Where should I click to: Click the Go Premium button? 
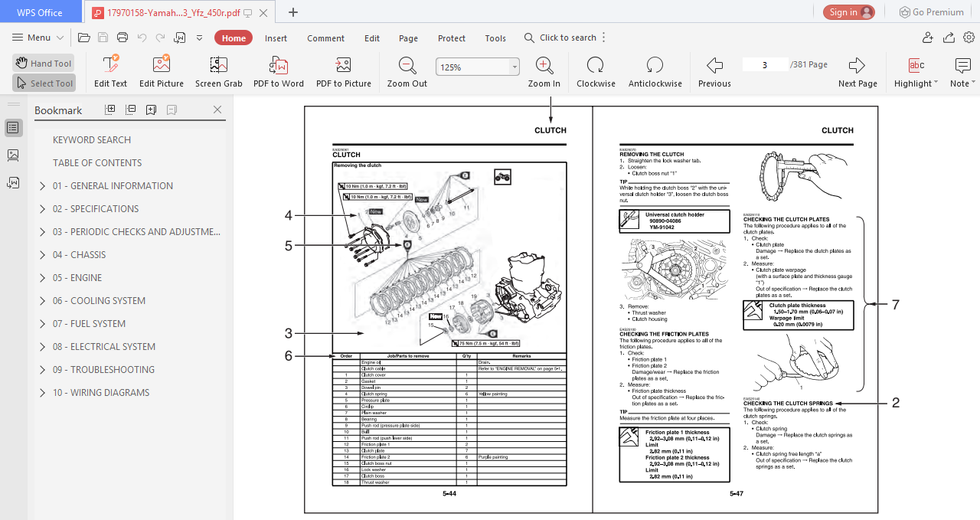click(931, 12)
